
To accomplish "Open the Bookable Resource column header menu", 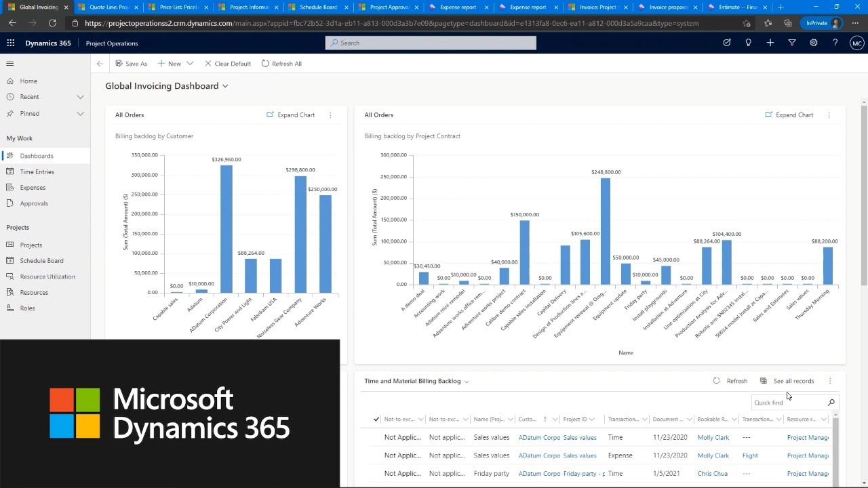I will (717, 420).
